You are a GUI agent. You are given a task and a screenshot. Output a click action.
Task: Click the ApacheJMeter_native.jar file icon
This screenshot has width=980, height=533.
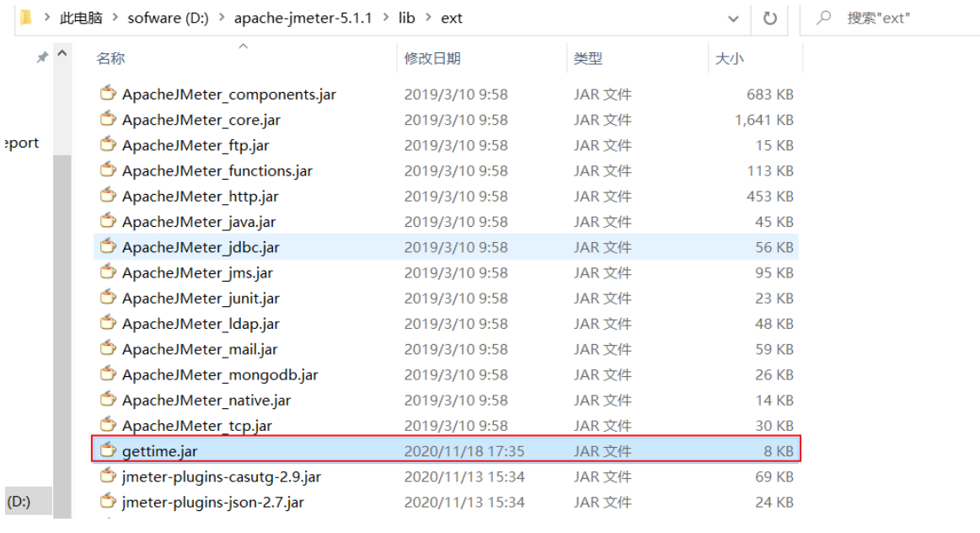[108, 400]
